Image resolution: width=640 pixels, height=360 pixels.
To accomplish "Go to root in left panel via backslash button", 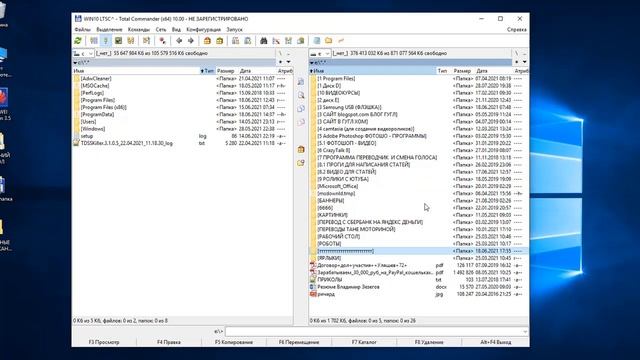I will (x=280, y=53).
